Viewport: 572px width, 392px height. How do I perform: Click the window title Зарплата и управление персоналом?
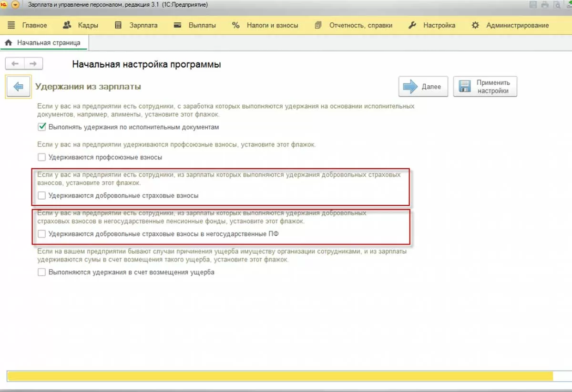tap(118, 5)
